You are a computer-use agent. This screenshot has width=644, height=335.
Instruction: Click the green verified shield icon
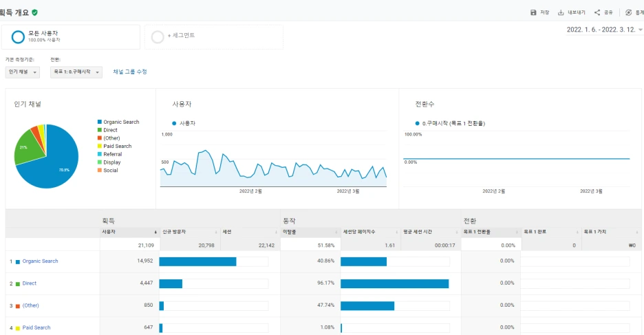[34, 12]
